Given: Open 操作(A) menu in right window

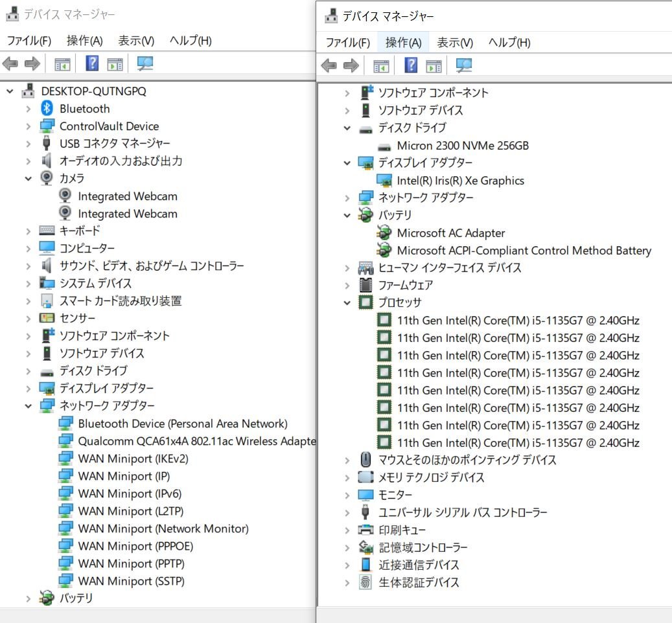Looking at the screenshot, I should (x=403, y=42).
